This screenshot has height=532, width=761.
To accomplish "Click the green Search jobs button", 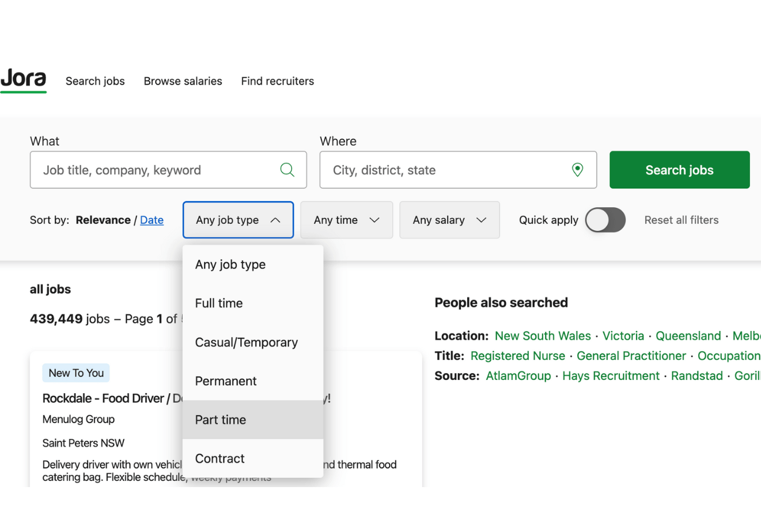I will pyautogui.click(x=679, y=169).
